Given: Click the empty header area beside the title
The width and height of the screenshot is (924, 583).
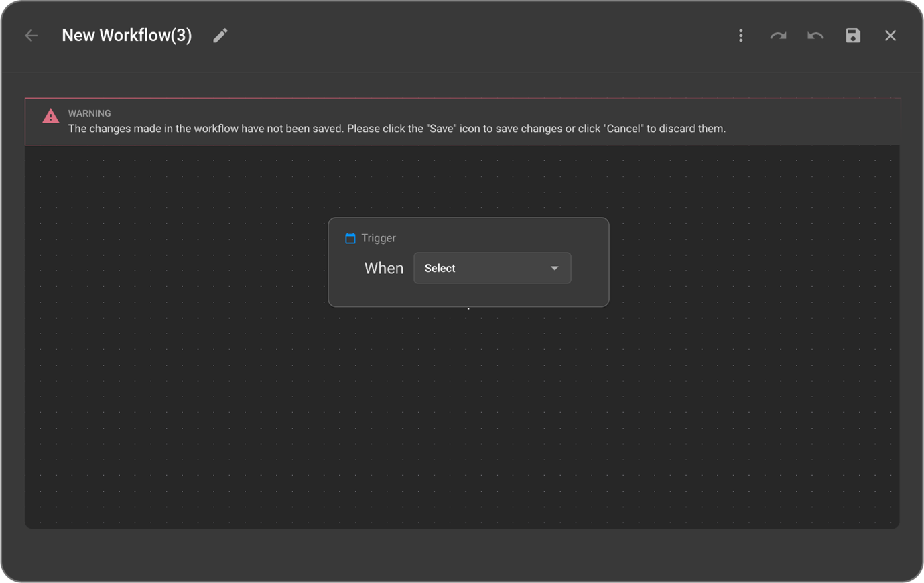Looking at the screenshot, I should point(469,36).
